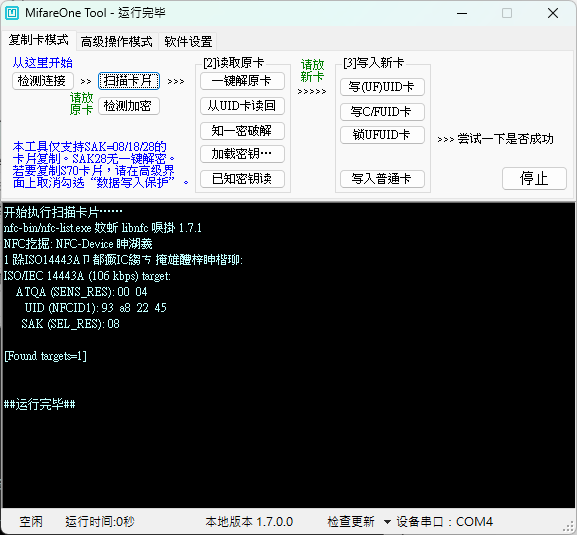Viewport: 577px width, 535px height.
Task: Click the 知一密破解 button
Action: point(243,131)
